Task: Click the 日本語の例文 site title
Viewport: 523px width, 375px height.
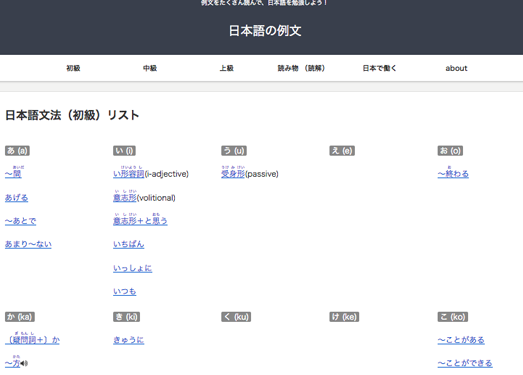Action: 265,31
